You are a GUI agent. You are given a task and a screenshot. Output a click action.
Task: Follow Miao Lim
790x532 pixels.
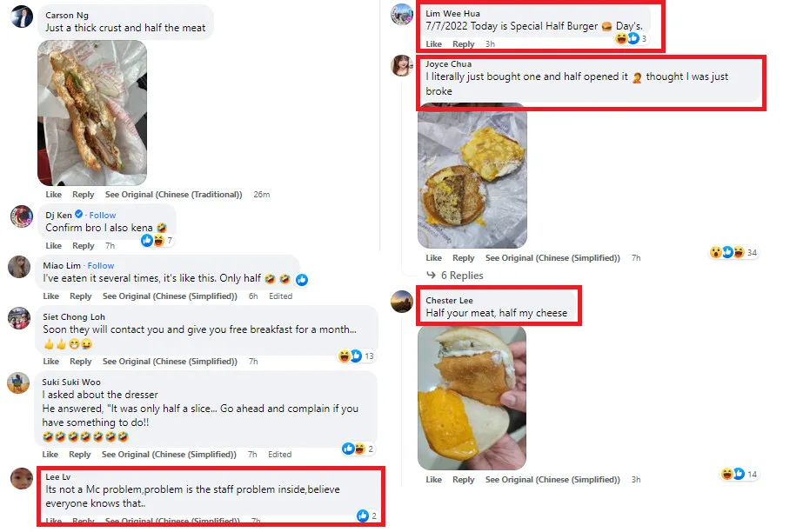(101, 265)
